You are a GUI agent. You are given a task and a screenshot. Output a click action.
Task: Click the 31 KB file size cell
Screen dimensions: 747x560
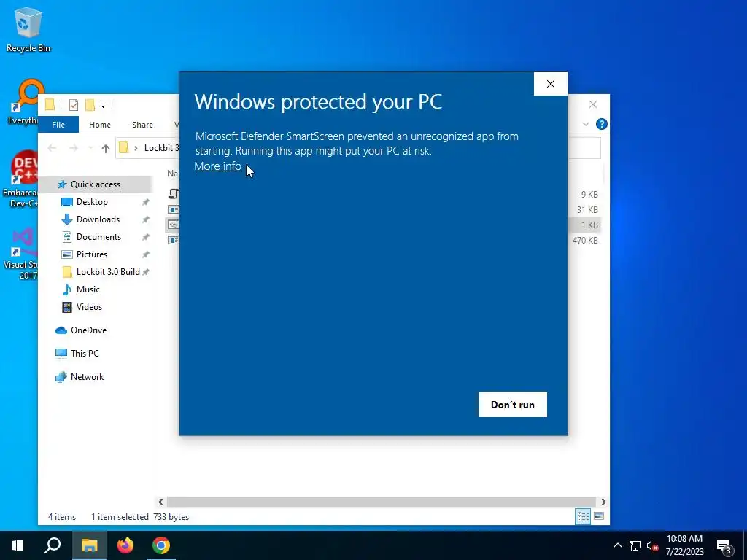(x=587, y=209)
